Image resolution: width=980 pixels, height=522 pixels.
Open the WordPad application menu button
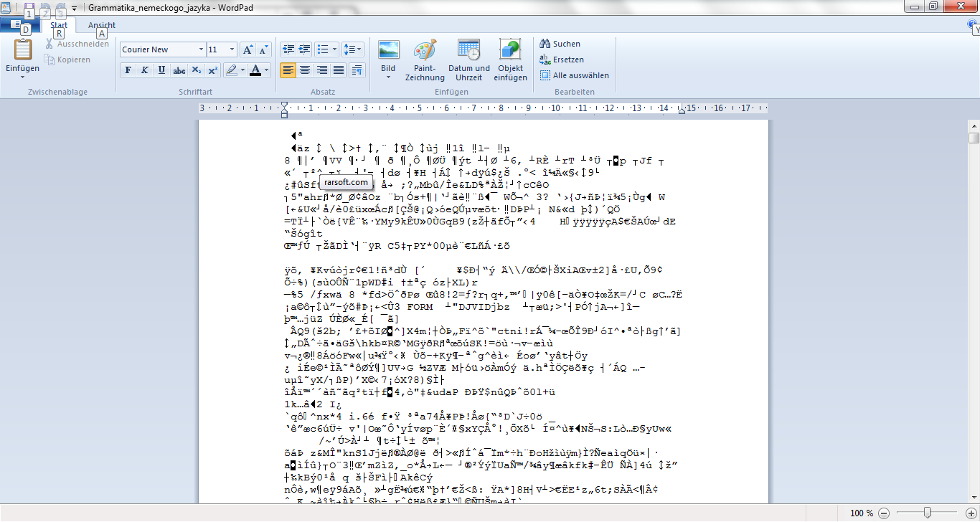20,25
